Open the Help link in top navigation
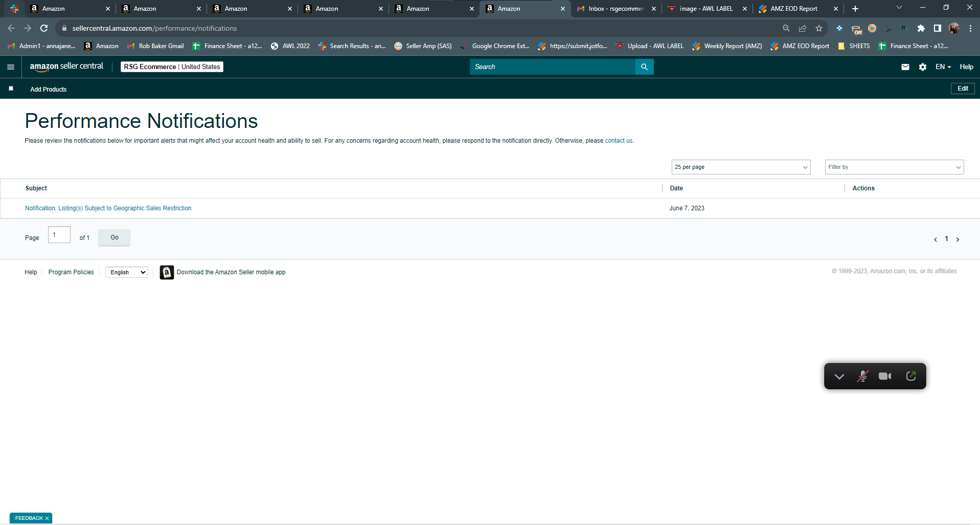Image resolution: width=980 pixels, height=525 pixels. [966, 67]
